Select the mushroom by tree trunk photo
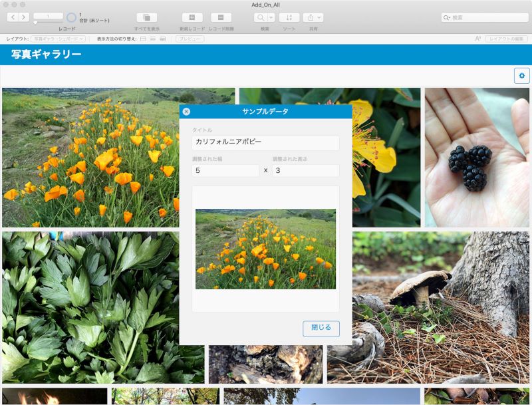This screenshot has height=405, width=532. click(441, 308)
